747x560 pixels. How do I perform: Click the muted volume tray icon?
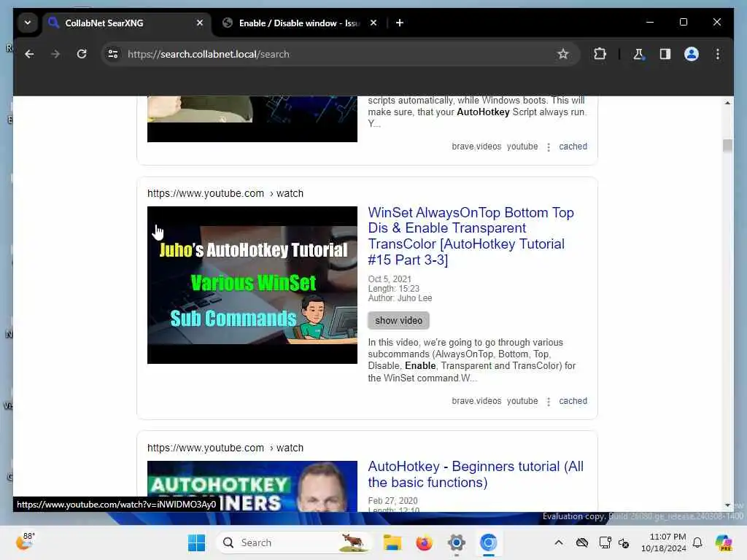(624, 542)
